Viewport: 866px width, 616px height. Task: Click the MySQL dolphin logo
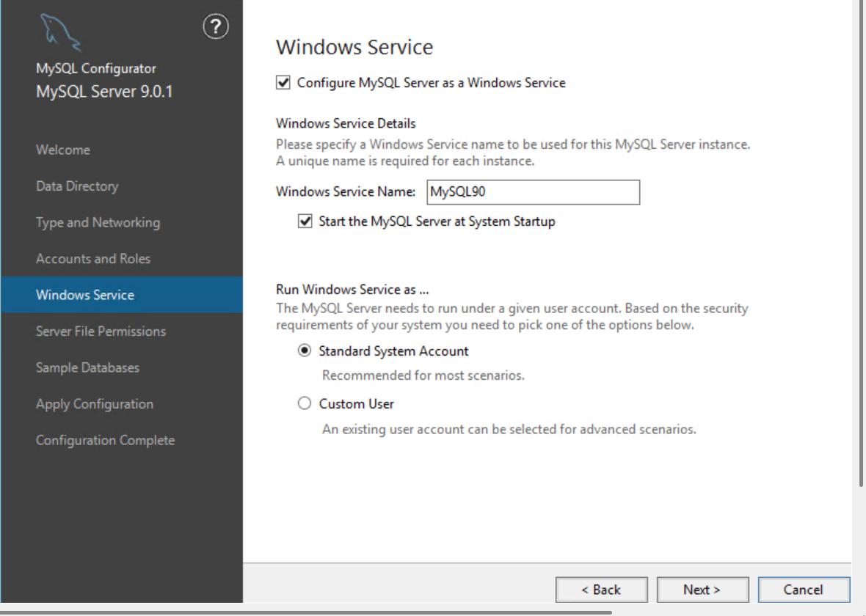click(59, 32)
